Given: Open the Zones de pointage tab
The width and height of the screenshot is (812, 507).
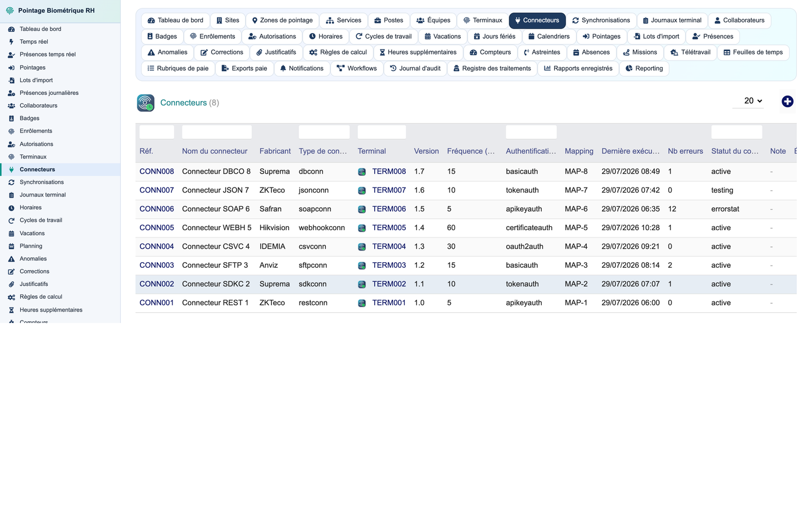Looking at the screenshot, I should tap(283, 20).
